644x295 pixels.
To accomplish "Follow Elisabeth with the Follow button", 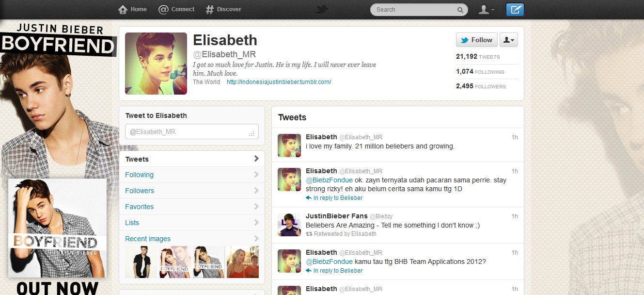I will coord(476,40).
